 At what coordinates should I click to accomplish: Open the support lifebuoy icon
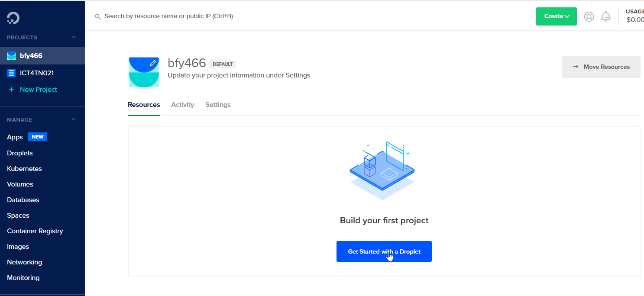pos(589,16)
